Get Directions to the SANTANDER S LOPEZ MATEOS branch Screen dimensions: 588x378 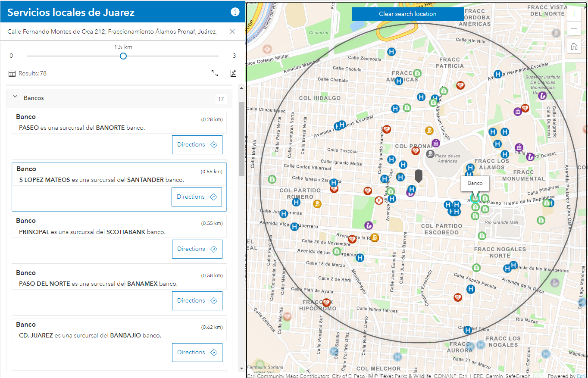(x=197, y=197)
